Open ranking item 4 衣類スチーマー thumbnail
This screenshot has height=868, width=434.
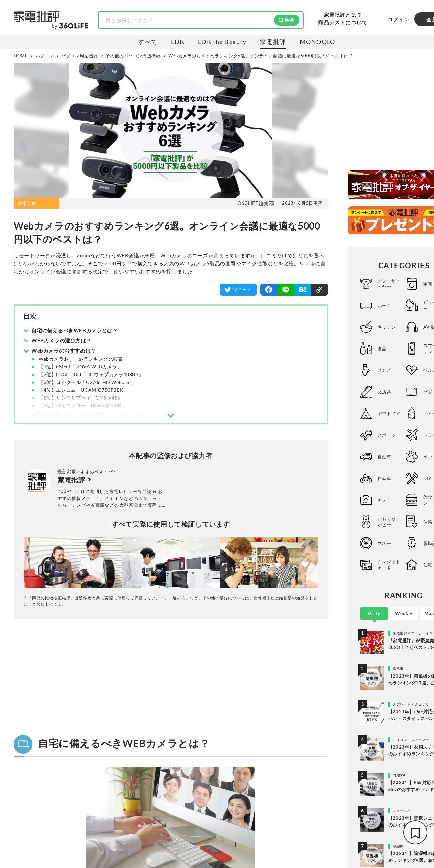pos(372,749)
